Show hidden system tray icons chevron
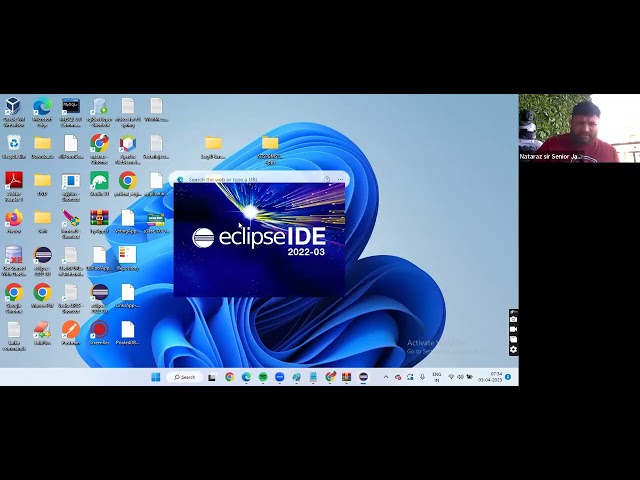Viewport: 640px width, 480px height. (386, 377)
